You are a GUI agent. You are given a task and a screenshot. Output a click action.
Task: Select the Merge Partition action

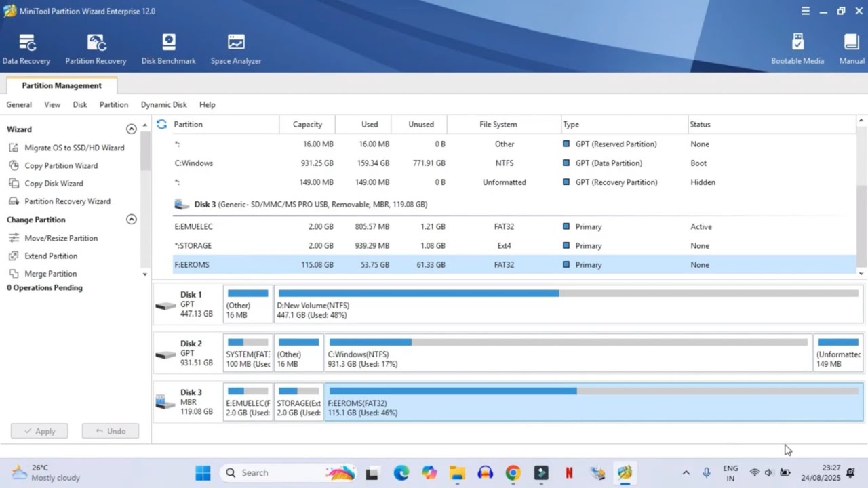(50, 274)
